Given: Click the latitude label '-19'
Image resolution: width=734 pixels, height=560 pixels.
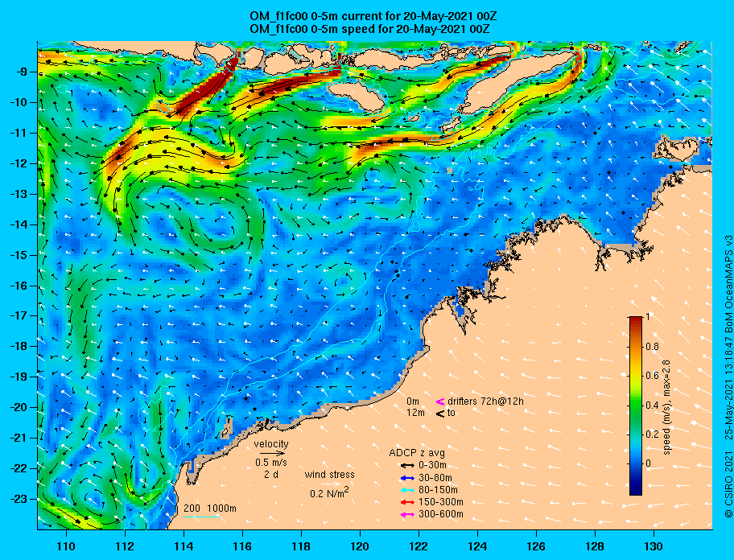Looking at the screenshot, I should pyautogui.click(x=21, y=377).
